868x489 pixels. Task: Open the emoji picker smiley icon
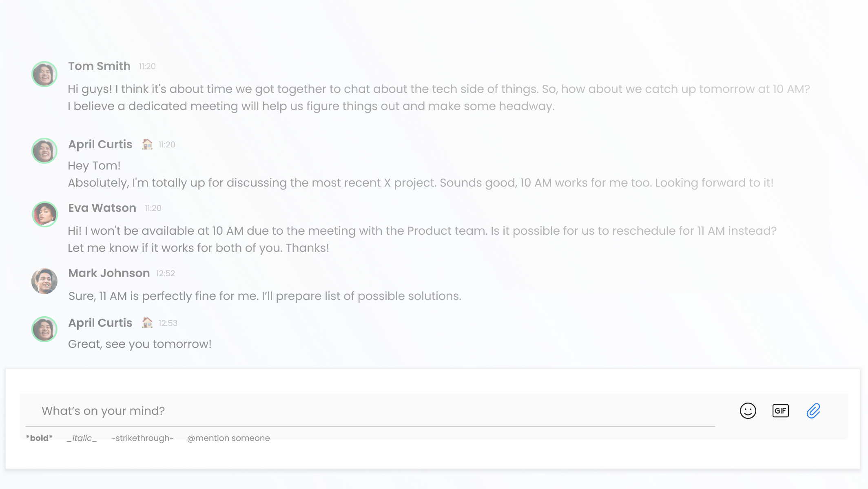748,411
